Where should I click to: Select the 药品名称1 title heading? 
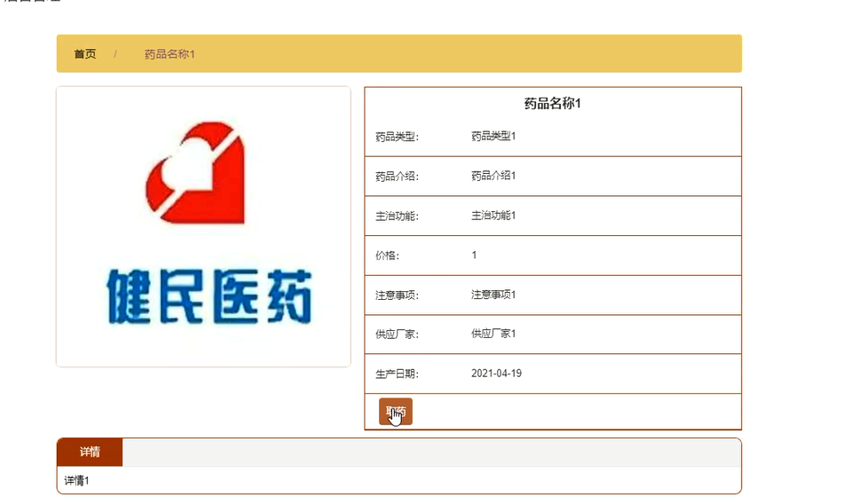553,103
